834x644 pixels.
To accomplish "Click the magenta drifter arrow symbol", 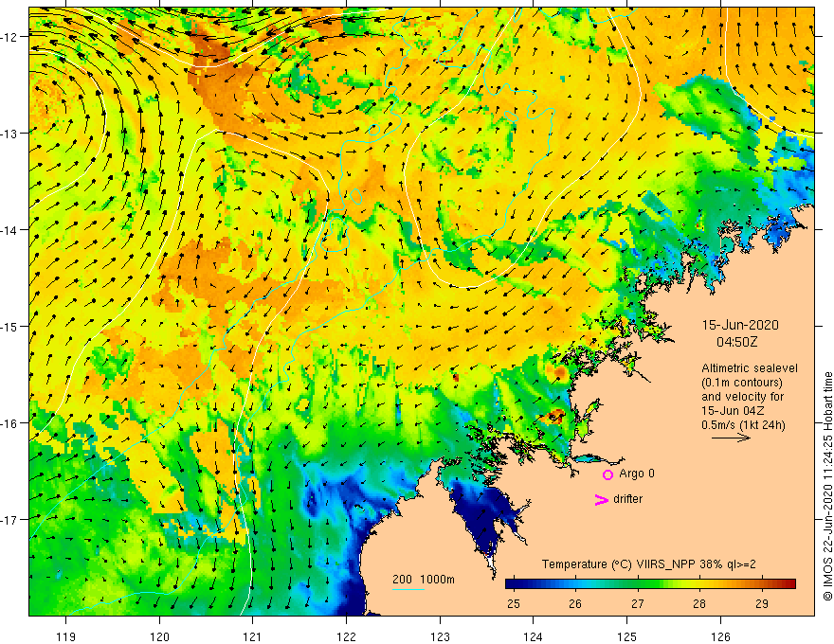I will click(602, 500).
